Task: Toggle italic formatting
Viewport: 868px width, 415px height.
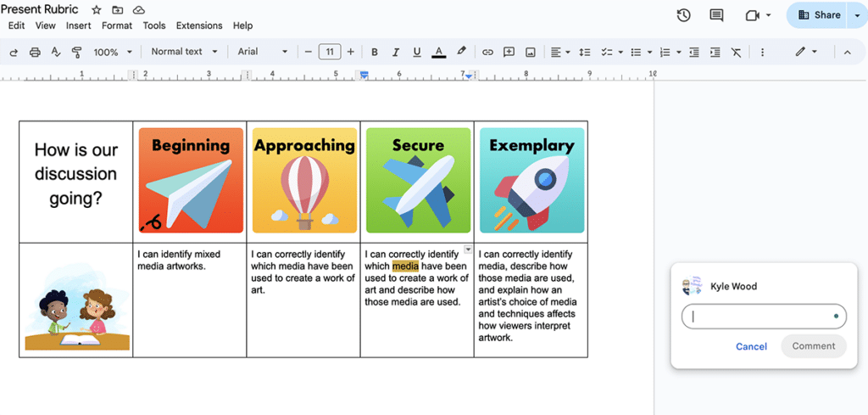Action: [396, 52]
